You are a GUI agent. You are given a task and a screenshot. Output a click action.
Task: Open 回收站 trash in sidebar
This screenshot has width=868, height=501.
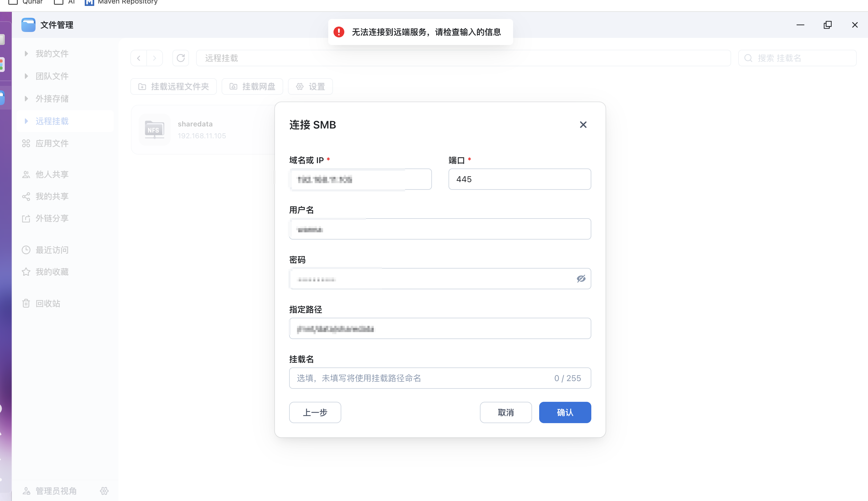coord(47,304)
